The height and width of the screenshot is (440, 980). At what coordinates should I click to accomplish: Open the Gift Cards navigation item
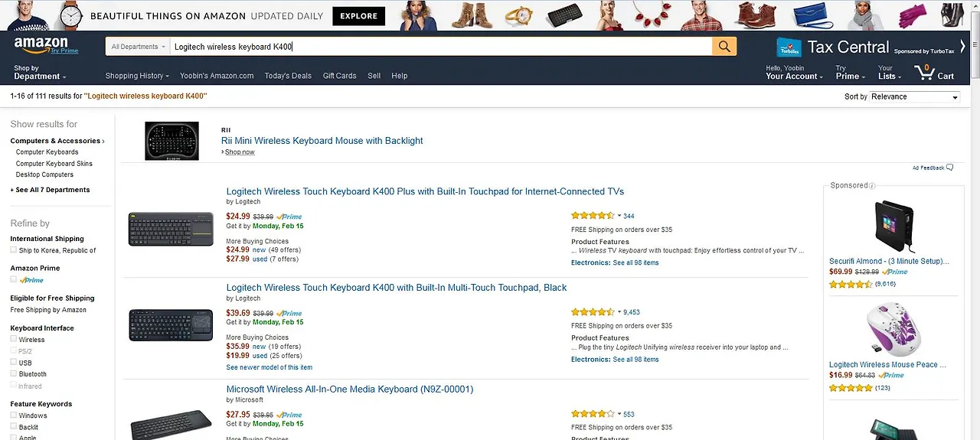pyautogui.click(x=339, y=76)
